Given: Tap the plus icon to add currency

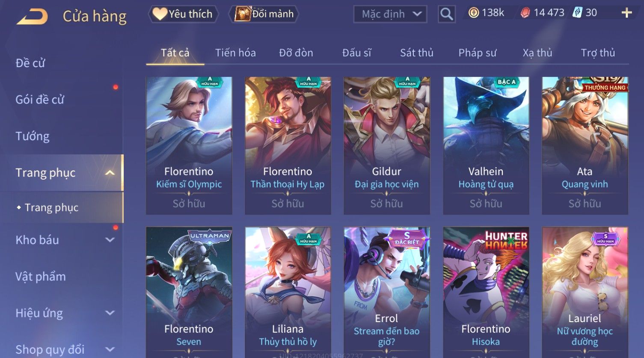Looking at the screenshot, I should click(626, 13).
